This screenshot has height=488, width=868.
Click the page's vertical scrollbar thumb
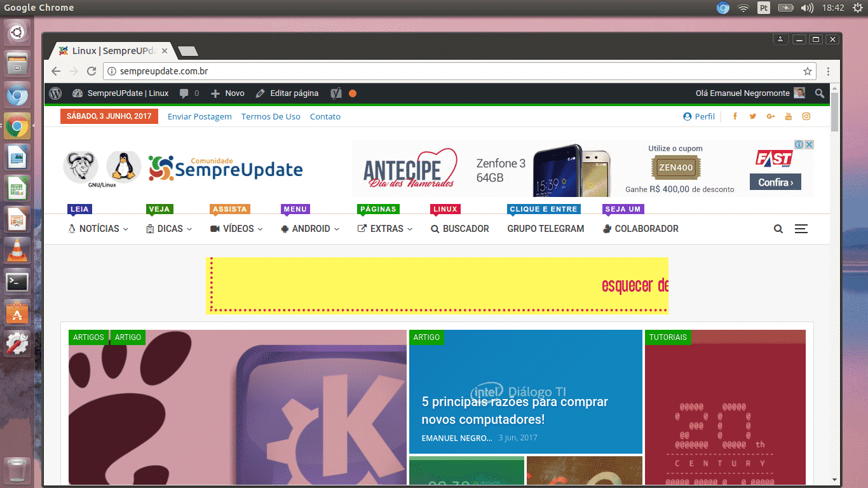coord(835,111)
